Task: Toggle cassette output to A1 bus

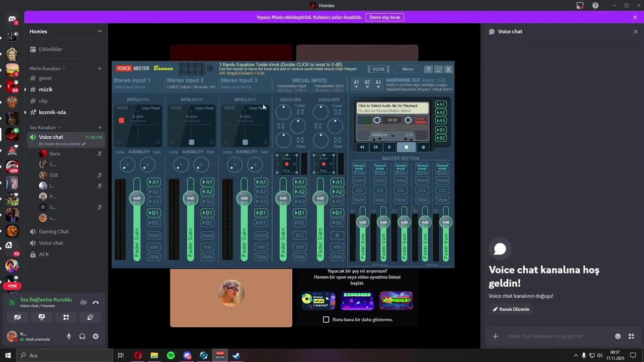Action: point(441,105)
